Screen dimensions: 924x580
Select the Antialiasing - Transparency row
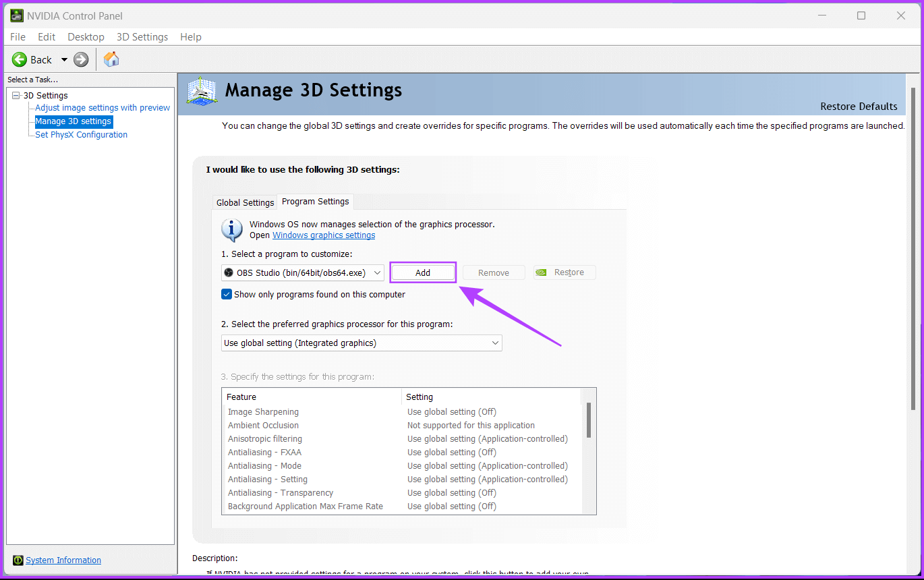point(401,493)
